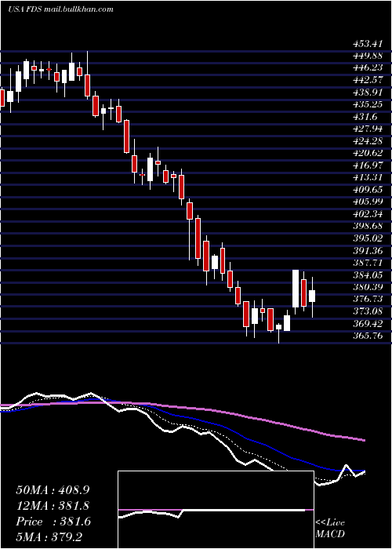Screen dimensions: 392x549
Task: Click the 402.34 price label
Action: click(368, 214)
